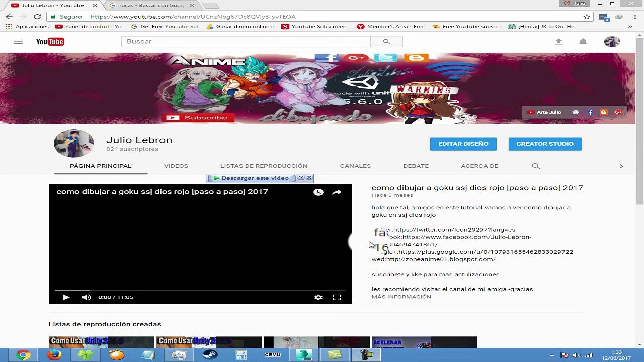The width and height of the screenshot is (644, 362).
Task: Switch to the CANALES tab
Action: point(355,166)
